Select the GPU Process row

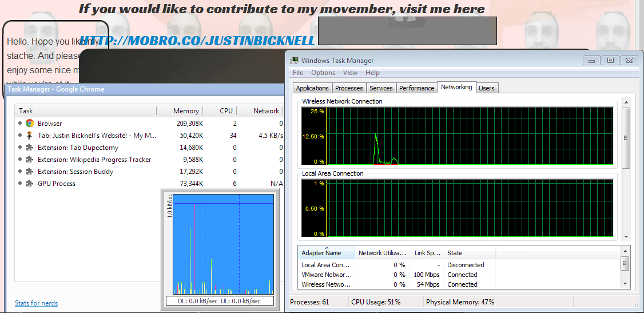(x=149, y=184)
